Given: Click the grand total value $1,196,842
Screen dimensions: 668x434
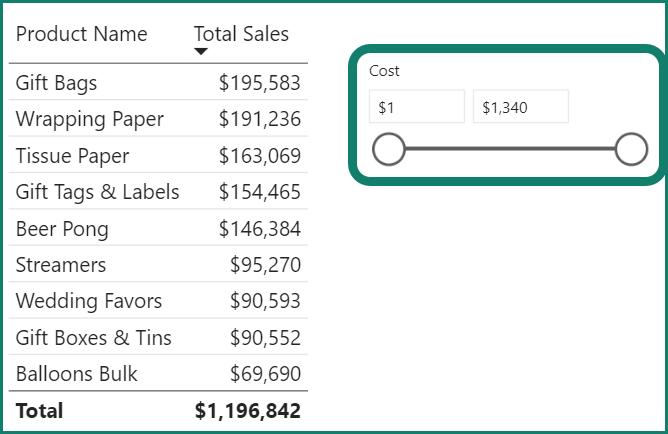Looking at the screenshot, I should pyautogui.click(x=247, y=410).
